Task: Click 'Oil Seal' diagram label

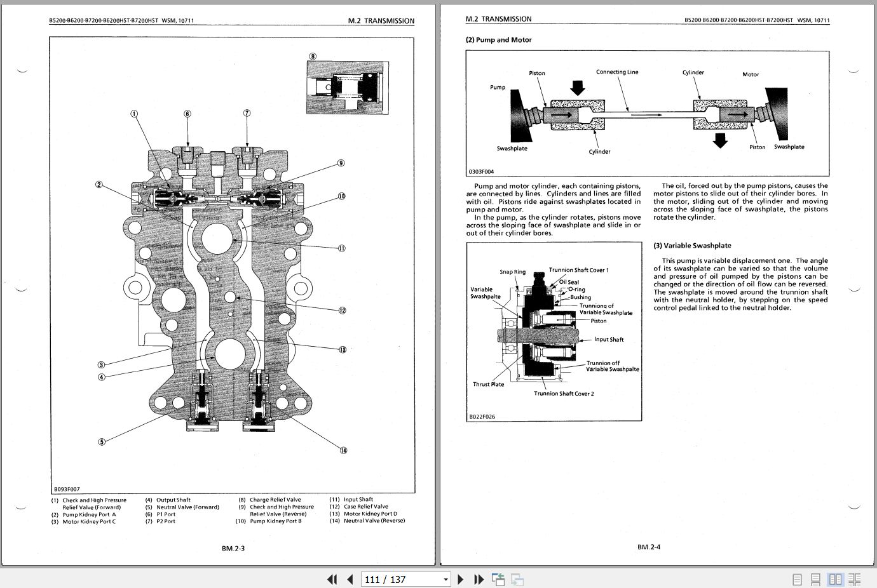Action: (x=569, y=283)
